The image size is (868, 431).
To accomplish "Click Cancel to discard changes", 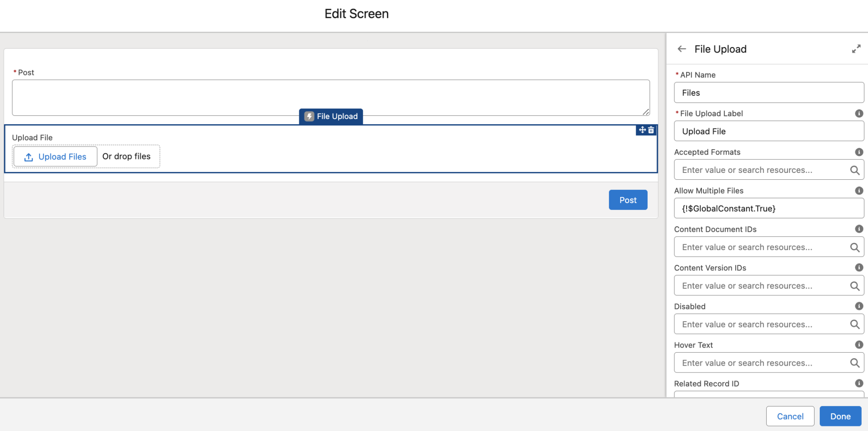I will click(x=790, y=416).
